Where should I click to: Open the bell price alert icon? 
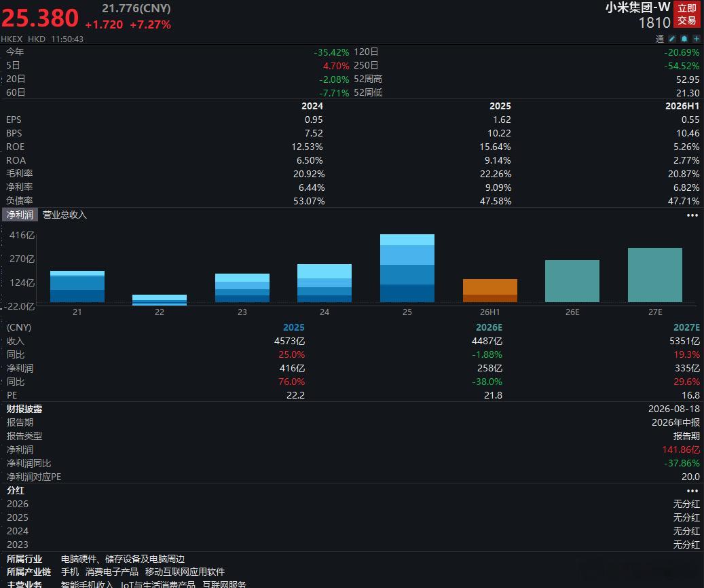click(x=684, y=39)
